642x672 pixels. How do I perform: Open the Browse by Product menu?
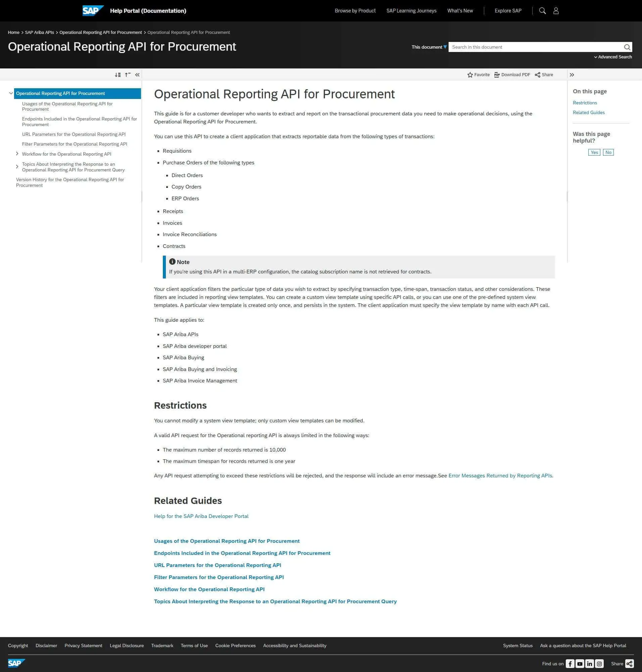(355, 11)
